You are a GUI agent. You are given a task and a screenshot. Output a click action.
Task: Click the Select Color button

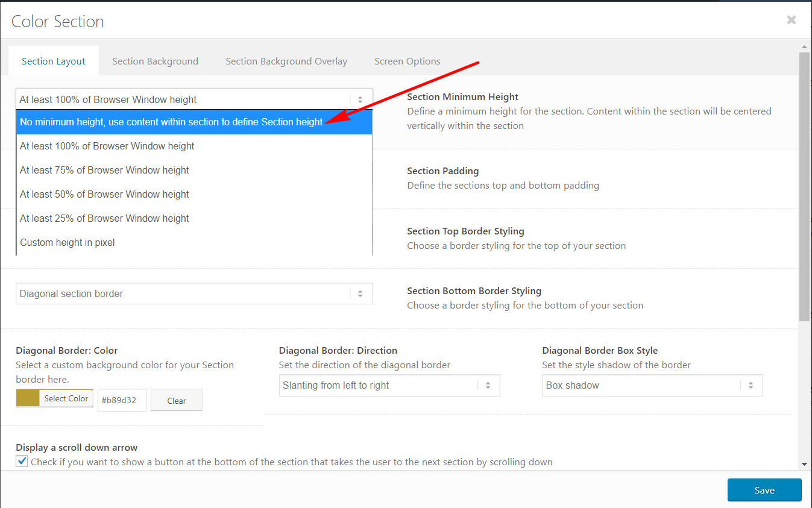click(66, 398)
